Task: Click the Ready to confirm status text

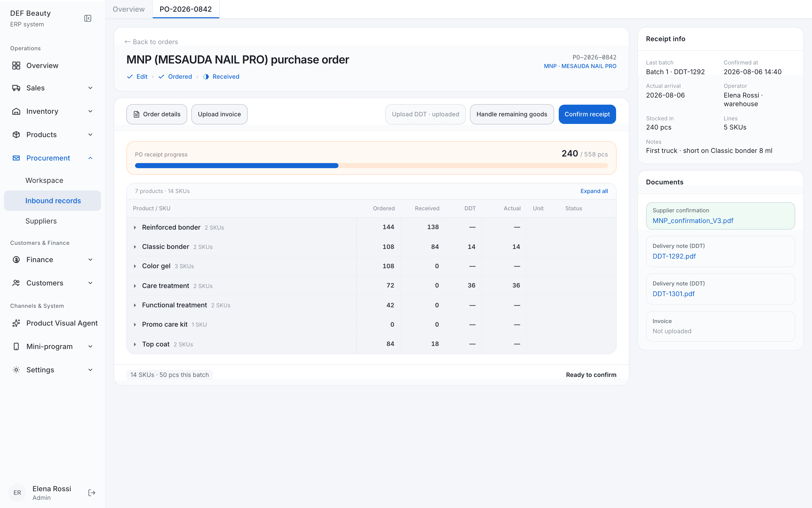Action: (x=591, y=375)
